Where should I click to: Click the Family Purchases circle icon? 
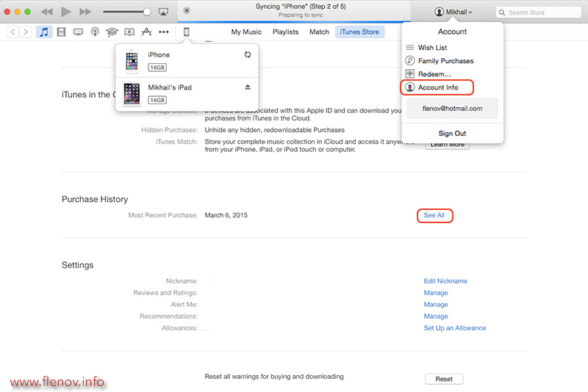tap(410, 61)
